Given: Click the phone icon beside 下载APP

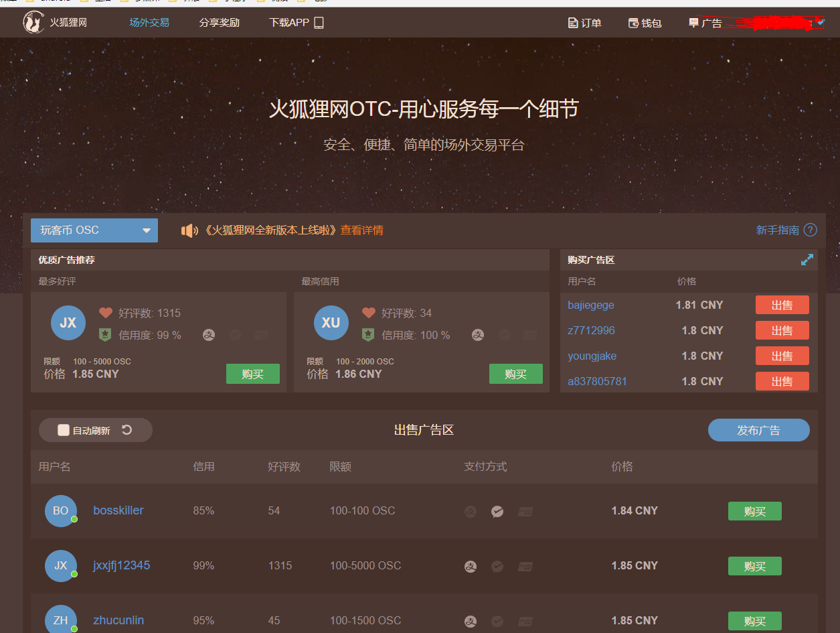Looking at the screenshot, I should point(319,23).
